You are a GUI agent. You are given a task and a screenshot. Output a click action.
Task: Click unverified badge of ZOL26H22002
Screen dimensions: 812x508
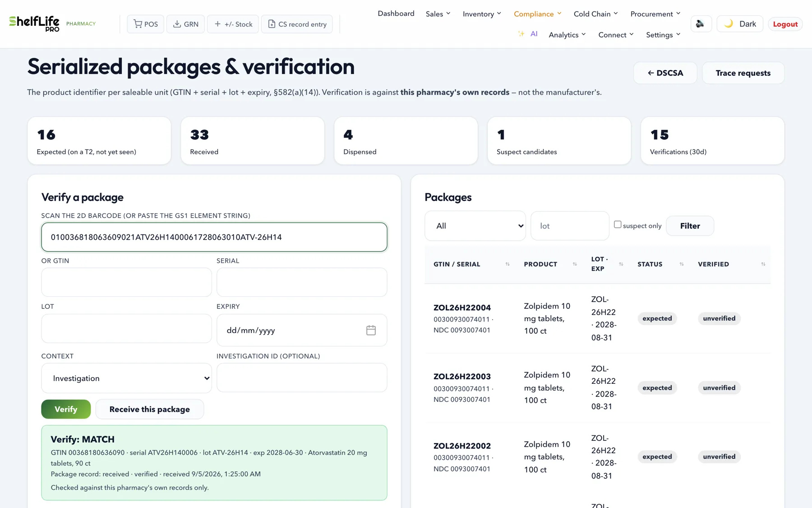point(719,457)
